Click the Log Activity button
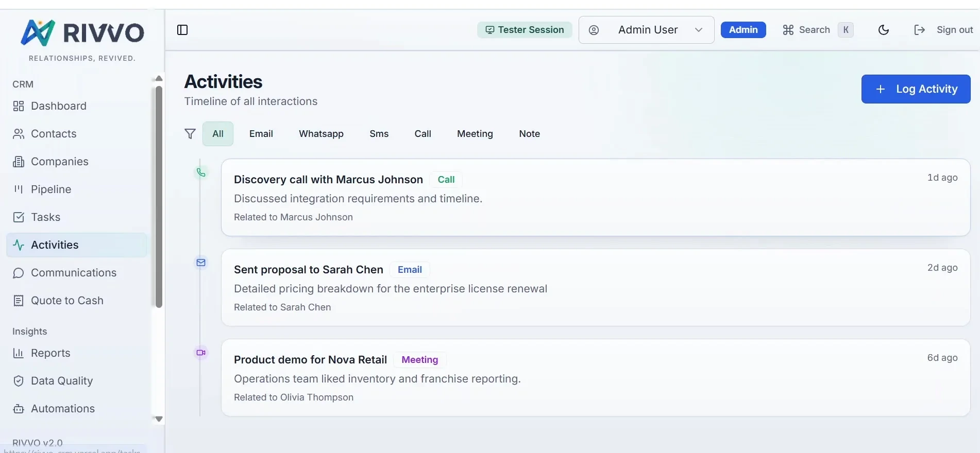 (916, 89)
